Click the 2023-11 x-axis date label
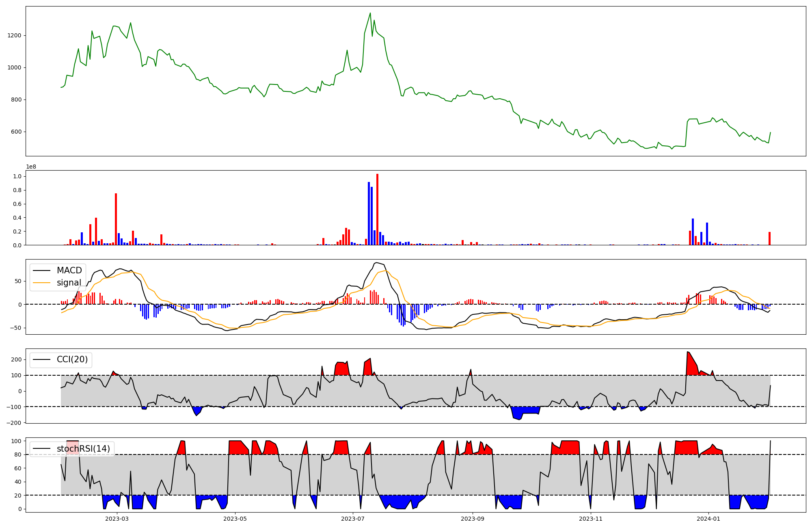This screenshot has width=812, height=528. pos(590,519)
